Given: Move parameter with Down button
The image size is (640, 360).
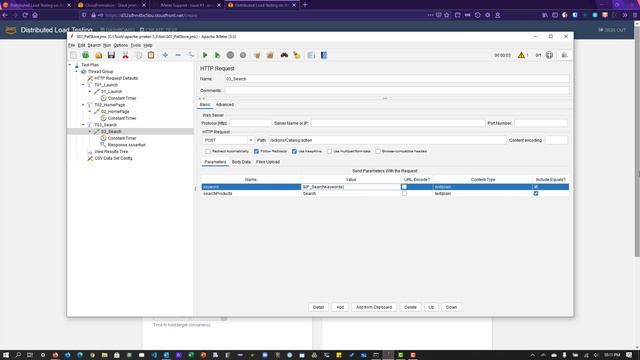Looking at the screenshot, I should (451, 307).
